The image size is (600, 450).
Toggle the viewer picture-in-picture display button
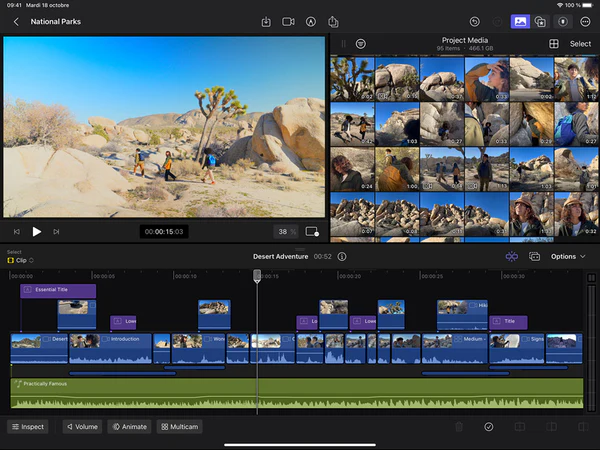pyautogui.click(x=312, y=231)
